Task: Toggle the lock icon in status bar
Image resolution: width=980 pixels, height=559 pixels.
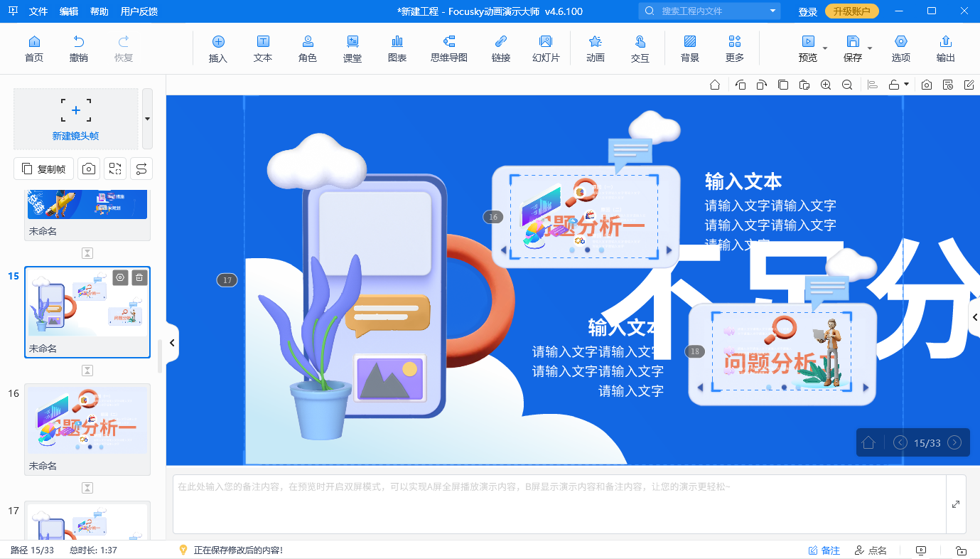Action: pyautogui.click(x=961, y=550)
